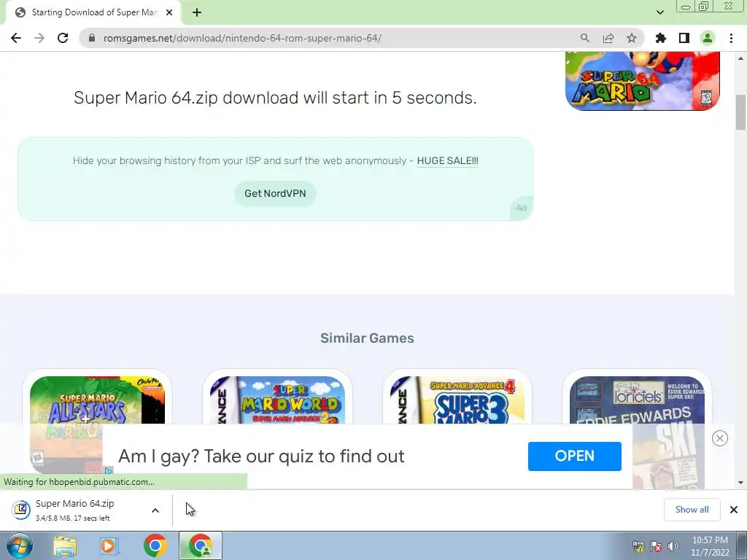Go back using browser back arrow

click(16, 38)
